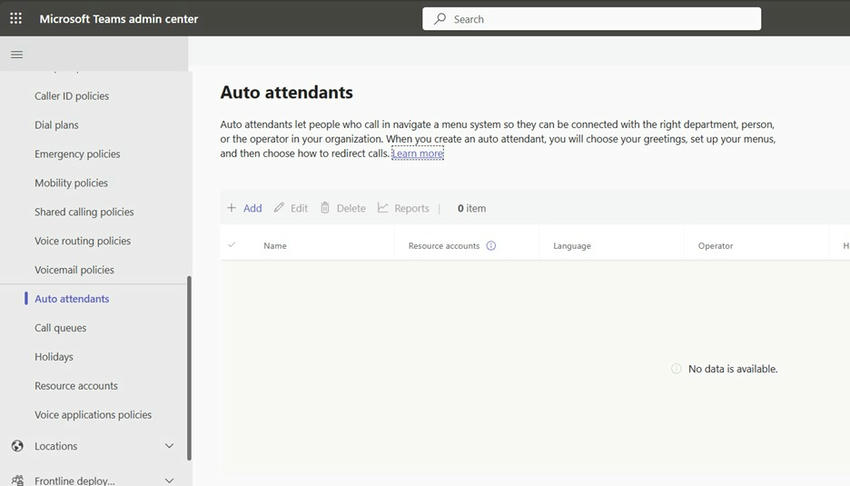Click the 'No data is available.' message

tap(733, 369)
